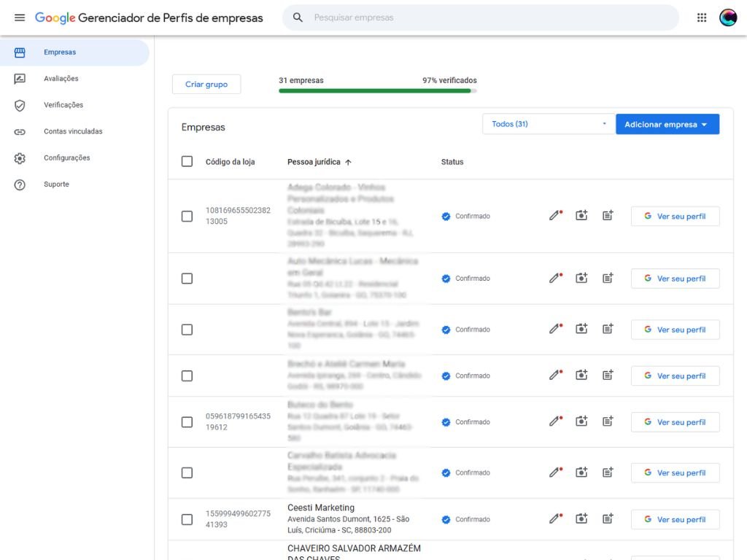Open the Google apps grid
747x560 pixels.
[701, 17]
